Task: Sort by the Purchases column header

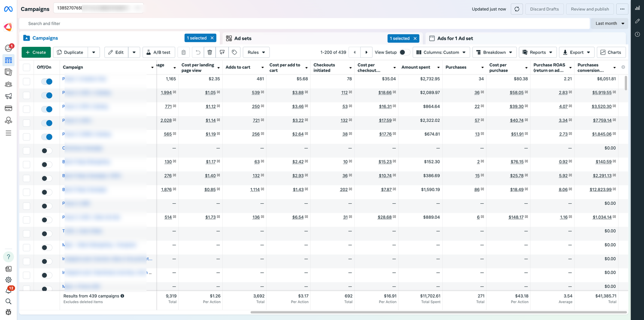Action: 456,67
